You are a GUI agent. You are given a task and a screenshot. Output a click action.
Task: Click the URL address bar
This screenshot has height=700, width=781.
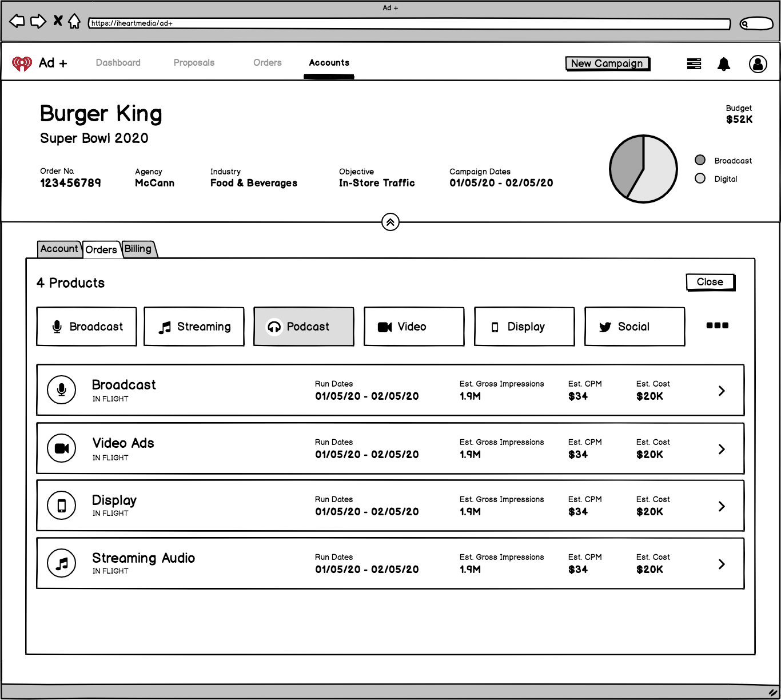click(409, 23)
